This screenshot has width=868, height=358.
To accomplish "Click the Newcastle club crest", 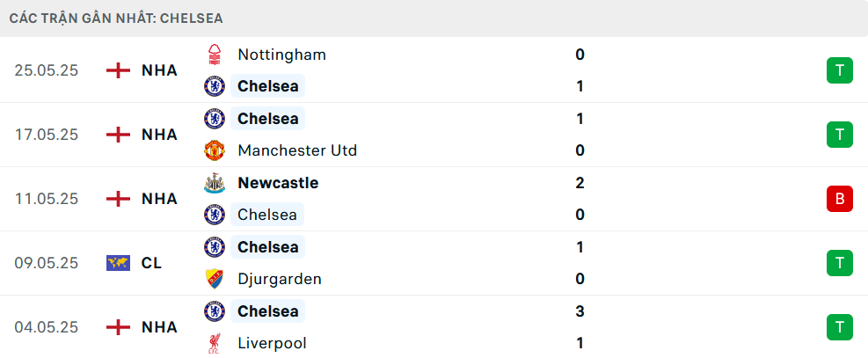I will pos(215,183).
